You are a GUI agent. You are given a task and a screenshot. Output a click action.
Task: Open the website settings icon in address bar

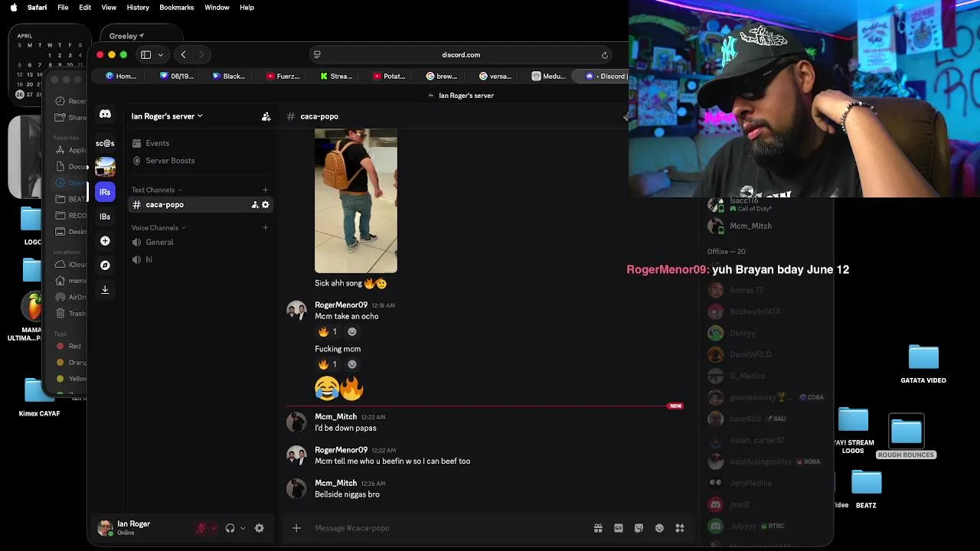point(317,54)
